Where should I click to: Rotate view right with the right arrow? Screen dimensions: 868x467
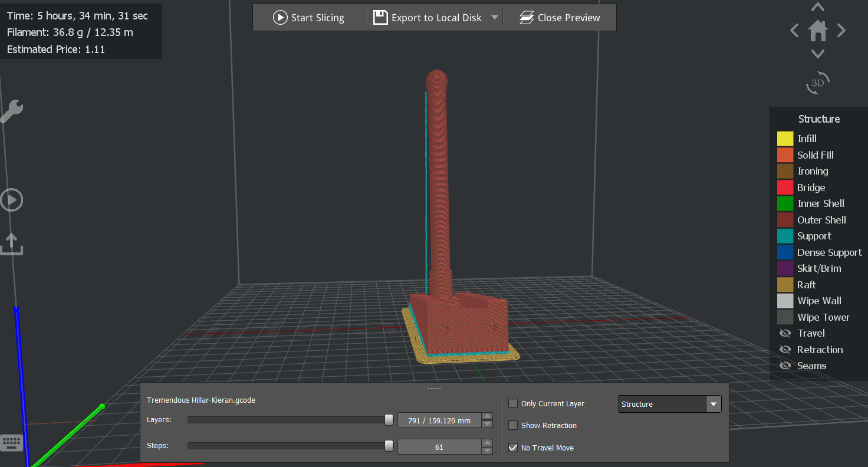click(841, 30)
